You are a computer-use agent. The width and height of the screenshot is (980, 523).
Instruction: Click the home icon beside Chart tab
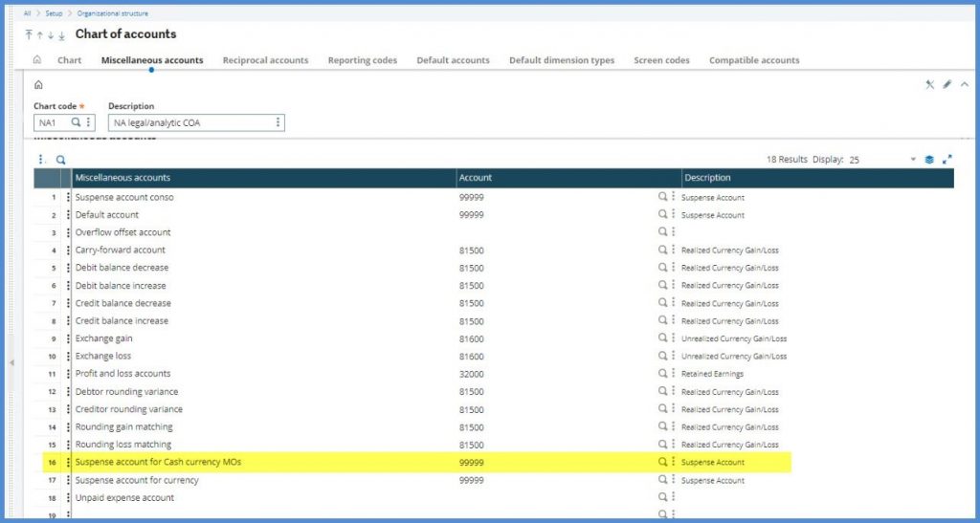tap(37, 60)
